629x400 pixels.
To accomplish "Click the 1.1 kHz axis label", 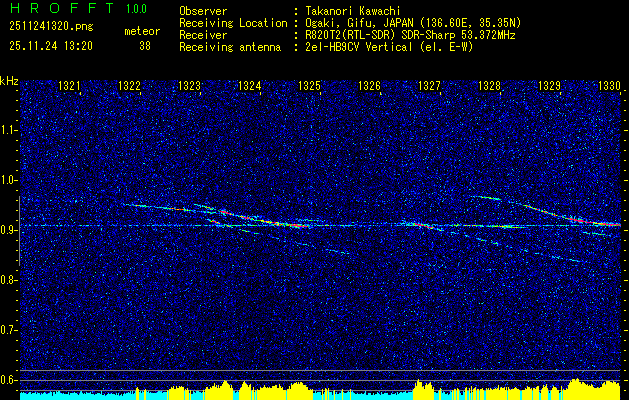I will [7, 130].
